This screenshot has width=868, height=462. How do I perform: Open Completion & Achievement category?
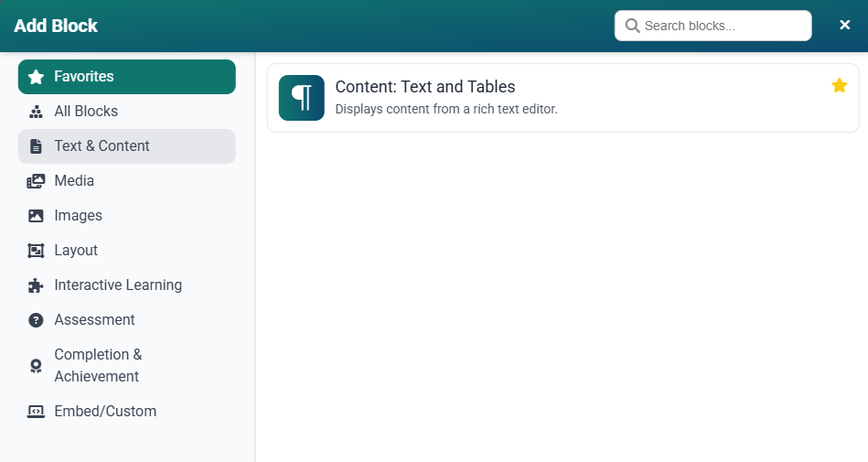point(127,366)
